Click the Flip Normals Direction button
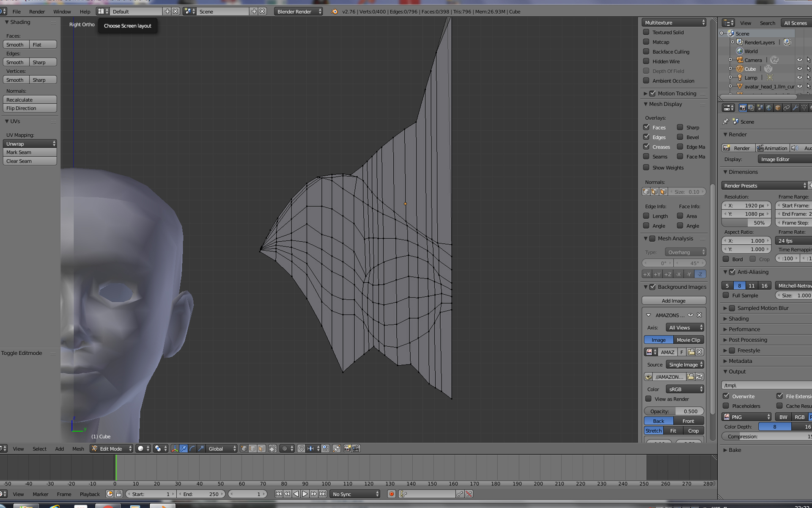 pyautogui.click(x=30, y=108)
